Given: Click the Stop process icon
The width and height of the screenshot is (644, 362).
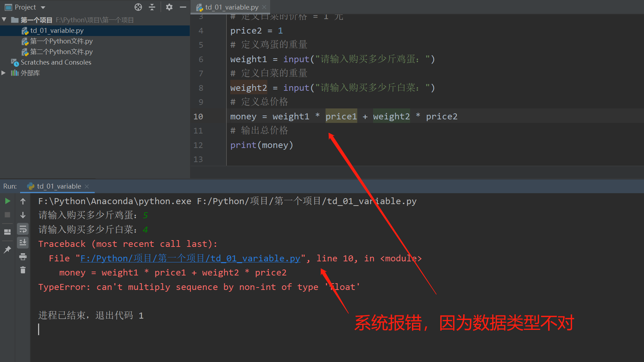Looking at the screenshot, I should pyautogui.click(x=7, y=215).
